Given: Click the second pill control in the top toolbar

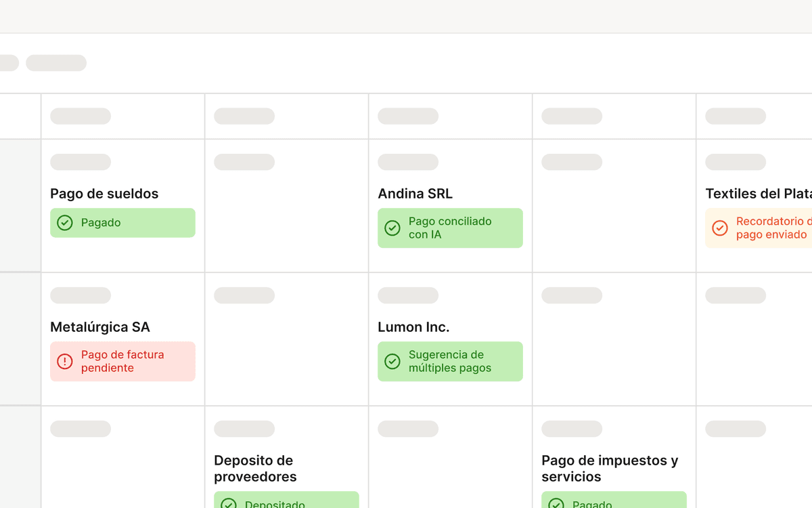Looking at the screenshot, I should 56,62.
